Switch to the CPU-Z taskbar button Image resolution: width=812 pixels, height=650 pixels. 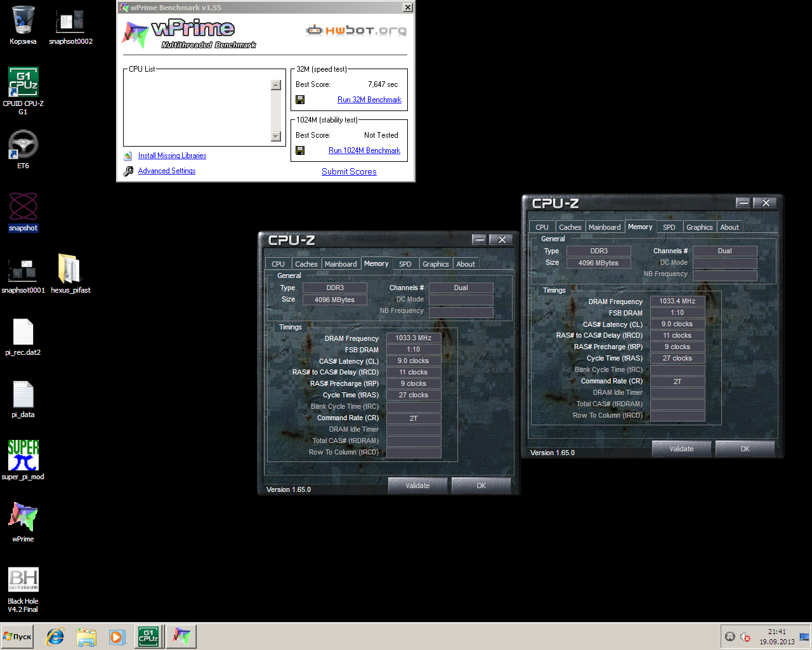coord(148,637)
